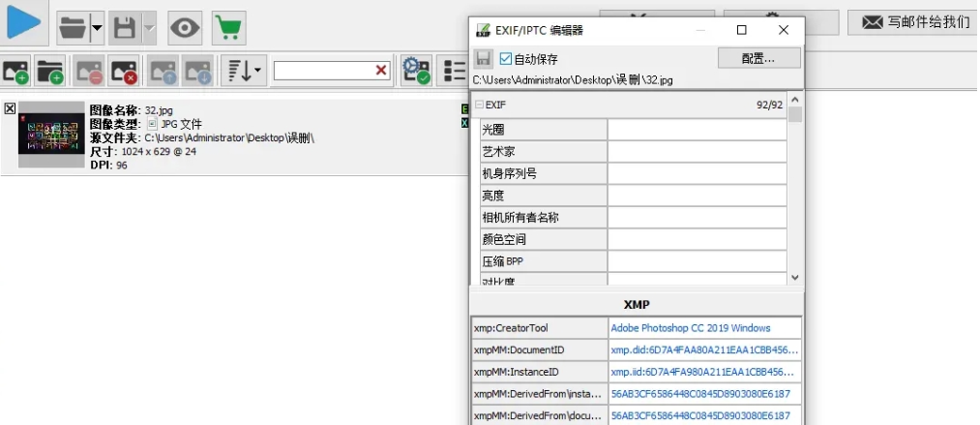980x425 pixels.
Task: Click the 配置... button
Action: pos(758,58)
